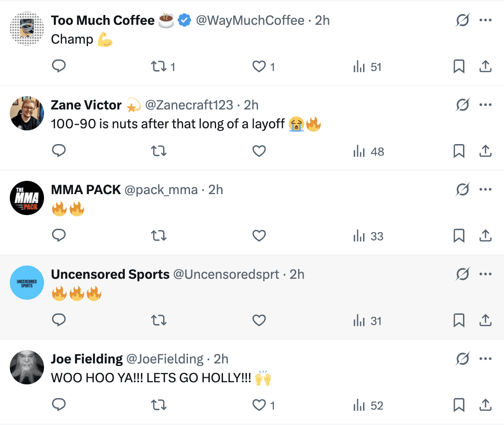Image resolution: width=504 pixels, height=425 pixels.
Task: View analytics showing 48 views on Zane's tweet
Action: pos(369,151)
